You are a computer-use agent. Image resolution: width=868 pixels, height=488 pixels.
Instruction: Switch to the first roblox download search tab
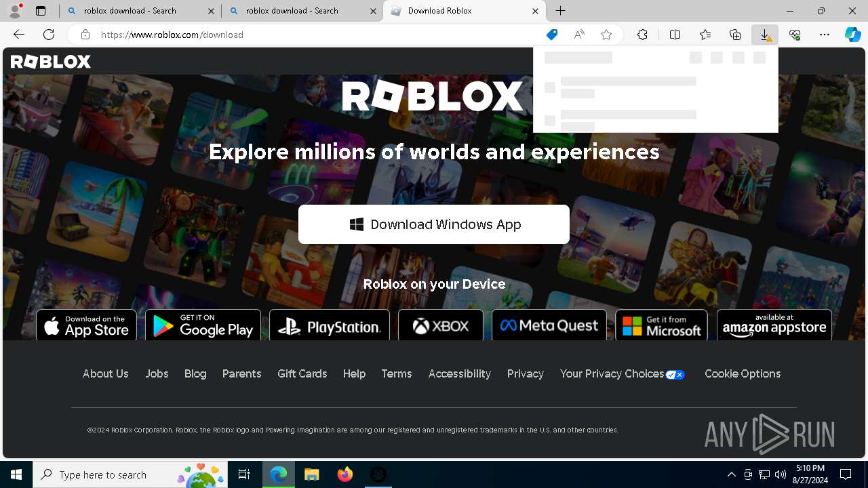140,11
